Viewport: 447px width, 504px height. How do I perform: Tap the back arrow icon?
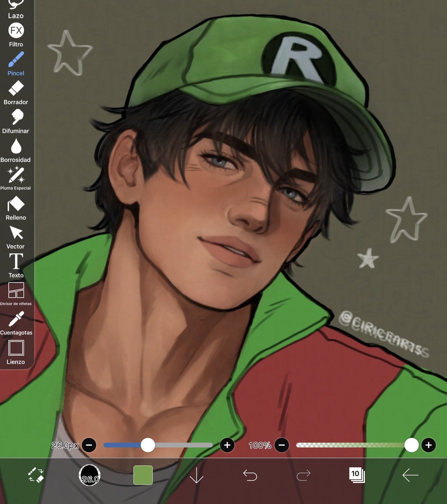410,475
